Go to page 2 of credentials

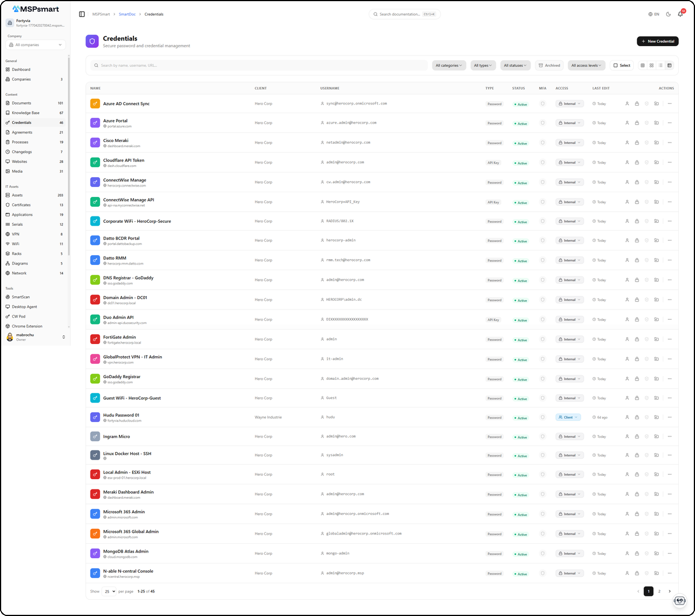pyautogui.click(x=659, y=591)
